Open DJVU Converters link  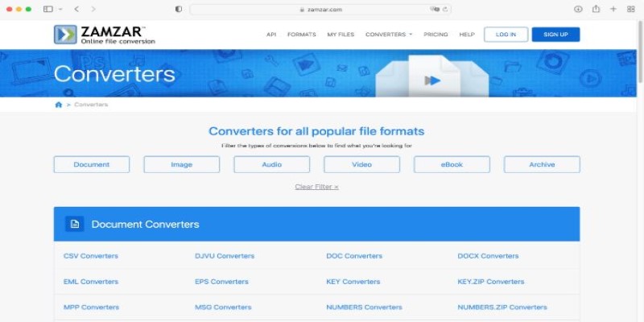point(225,256)
